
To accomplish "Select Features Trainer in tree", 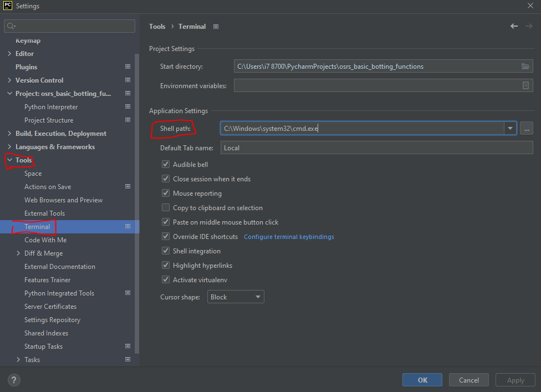I will [47, 280].
